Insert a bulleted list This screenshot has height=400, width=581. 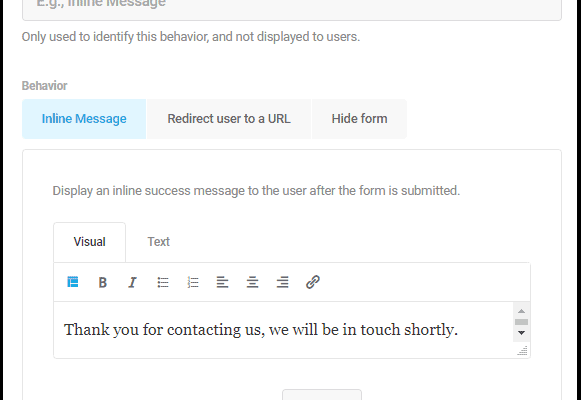[x=163, y=282]
